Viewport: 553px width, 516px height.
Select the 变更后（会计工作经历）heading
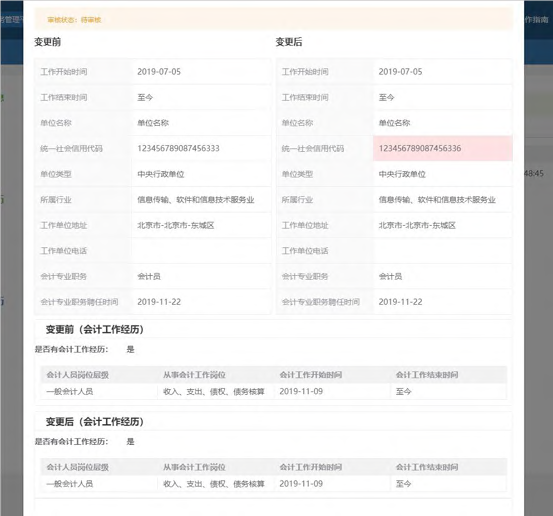95,421
